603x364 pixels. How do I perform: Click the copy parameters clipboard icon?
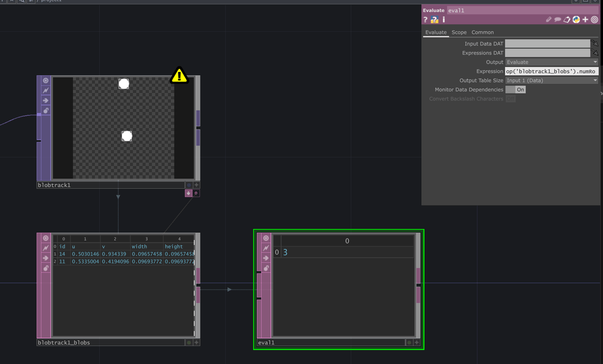pyautogui.click(x=567, y=20)
